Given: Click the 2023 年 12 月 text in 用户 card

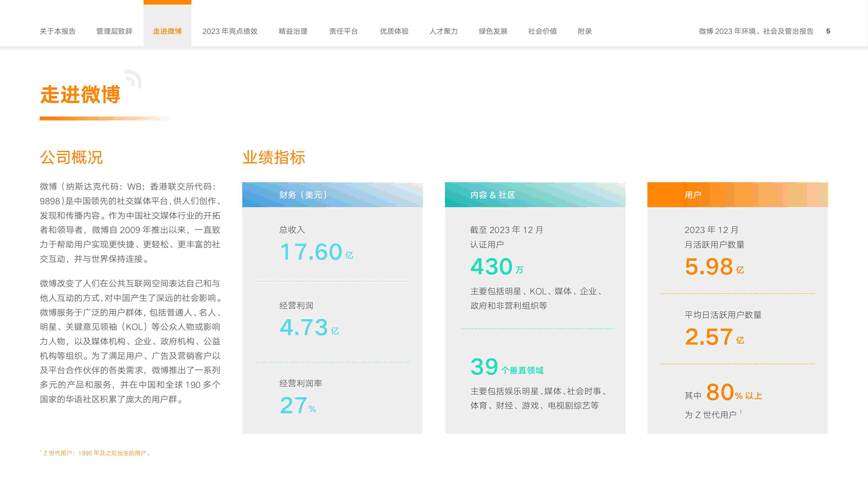Looking at the screenshot, I should coord(711,230).
